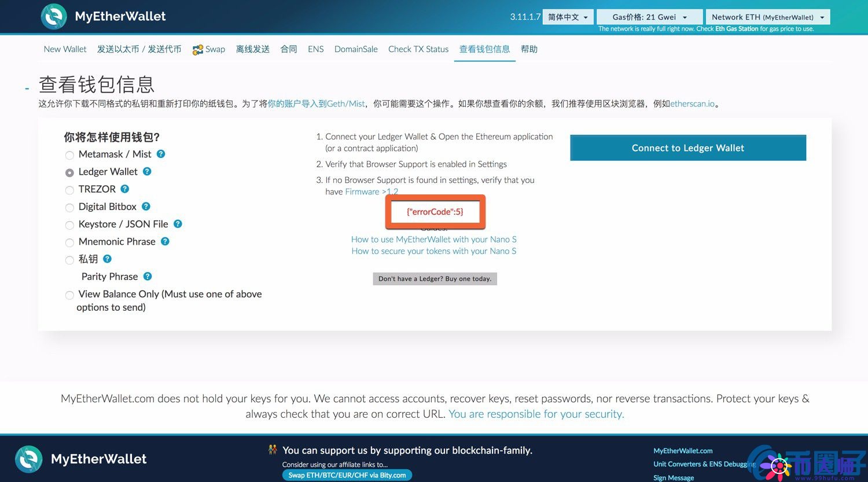Click the 查看钱包信息 page heading
The width and height of the screenshot is (868, 482).
coord(97,84)
